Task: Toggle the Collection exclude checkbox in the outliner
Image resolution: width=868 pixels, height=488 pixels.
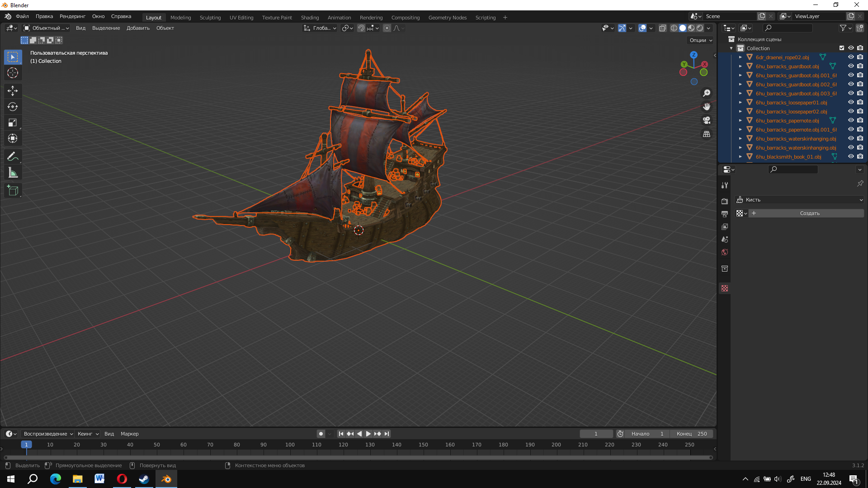Action: point(842,48)
